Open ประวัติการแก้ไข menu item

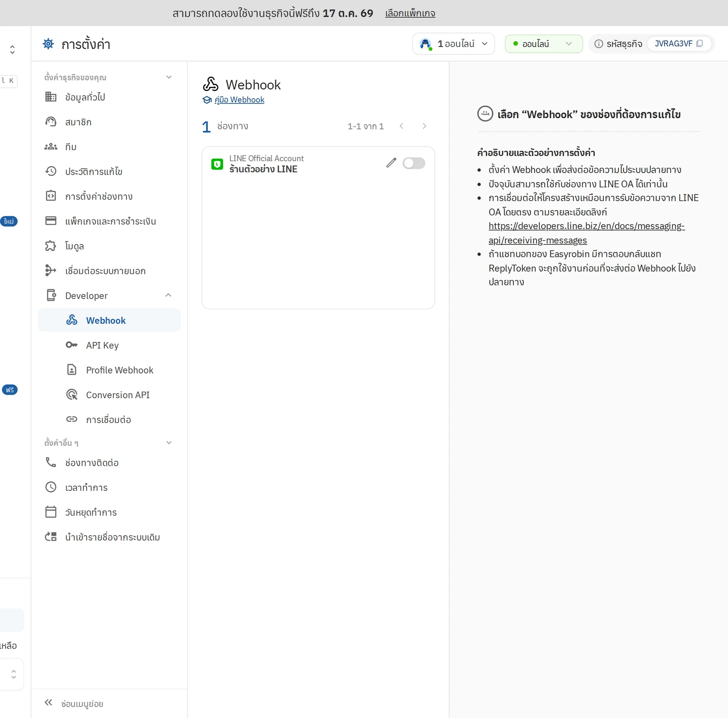click(x=109, y=171)
